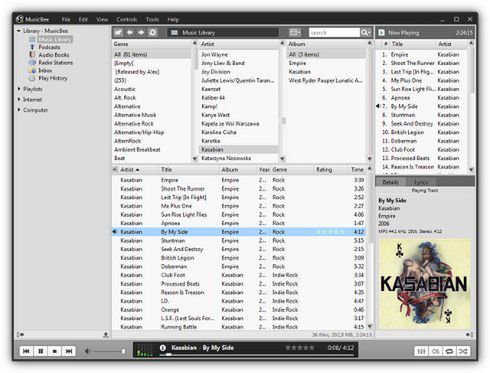The height and width of the screenshot is (373, 490).
Task: Toggle shuffle mode
Action: click(463, 351)
